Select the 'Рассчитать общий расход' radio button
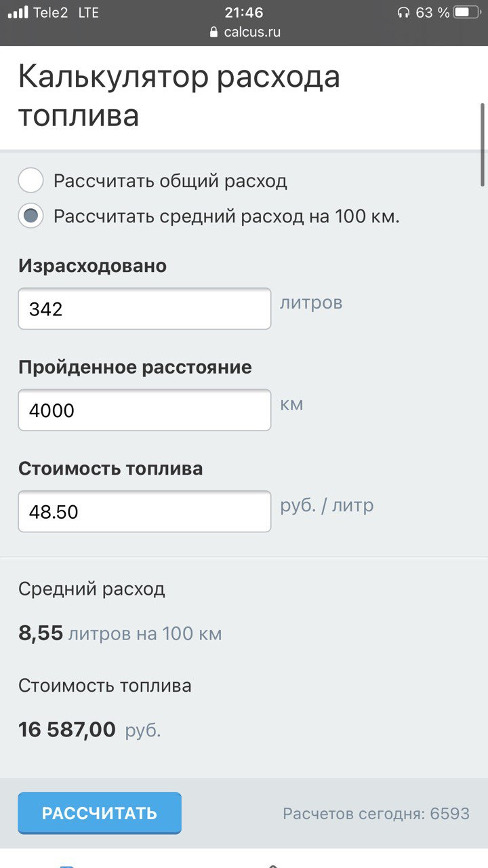Image resolution: width=488 pixels, height=868 pixels. 30,181
